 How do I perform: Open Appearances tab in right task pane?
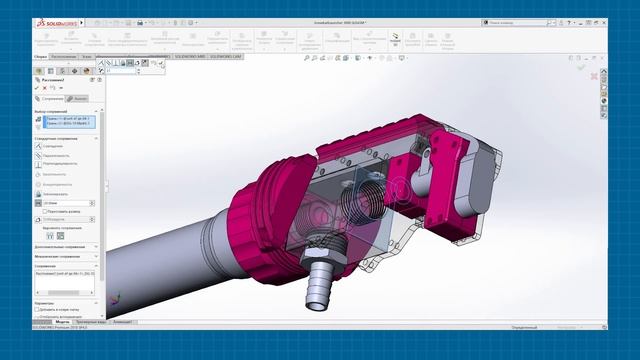click(604, 101)
